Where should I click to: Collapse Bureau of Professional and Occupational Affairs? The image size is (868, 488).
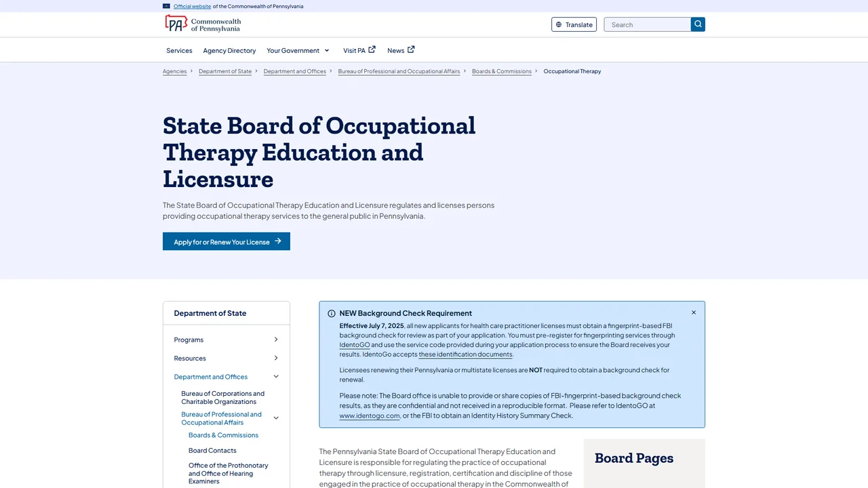click(276, 418)
